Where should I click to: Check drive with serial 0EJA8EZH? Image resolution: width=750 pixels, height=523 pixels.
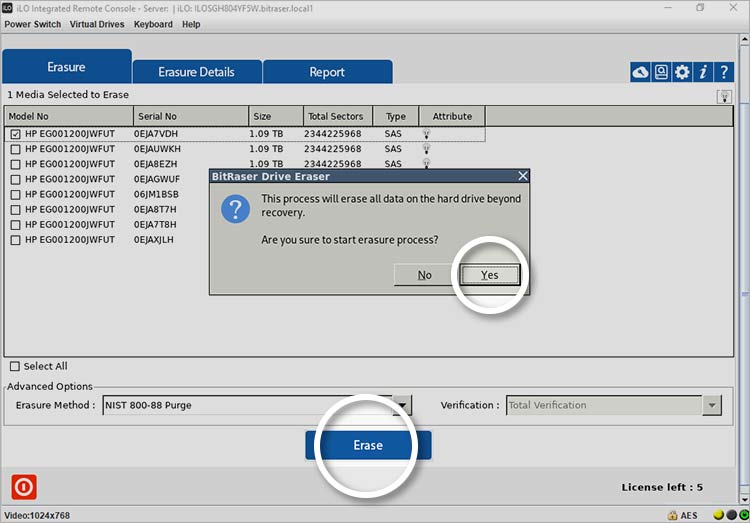click(15, 165)
